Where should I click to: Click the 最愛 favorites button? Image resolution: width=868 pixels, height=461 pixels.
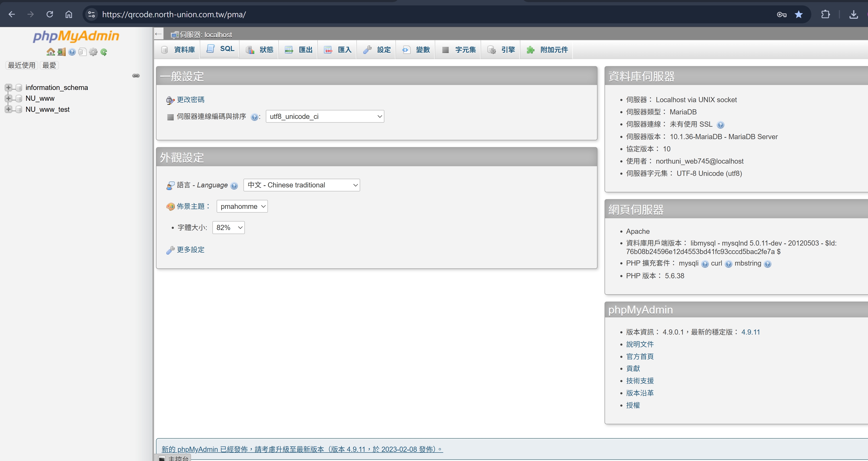point(49,65)
